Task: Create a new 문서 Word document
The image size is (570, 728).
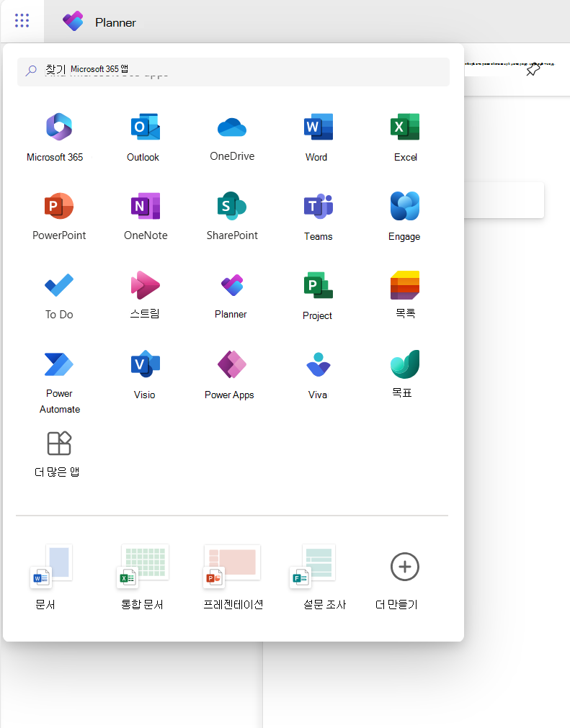Action: pyautogui.click(x=50, y=577)
